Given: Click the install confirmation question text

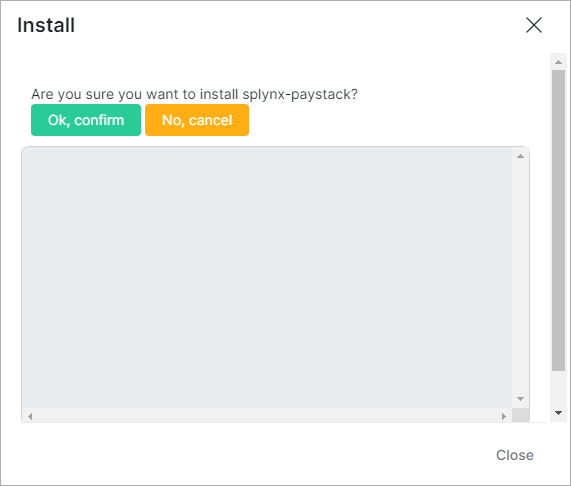Looking at the screenshot, I should [x=194, y=94].
